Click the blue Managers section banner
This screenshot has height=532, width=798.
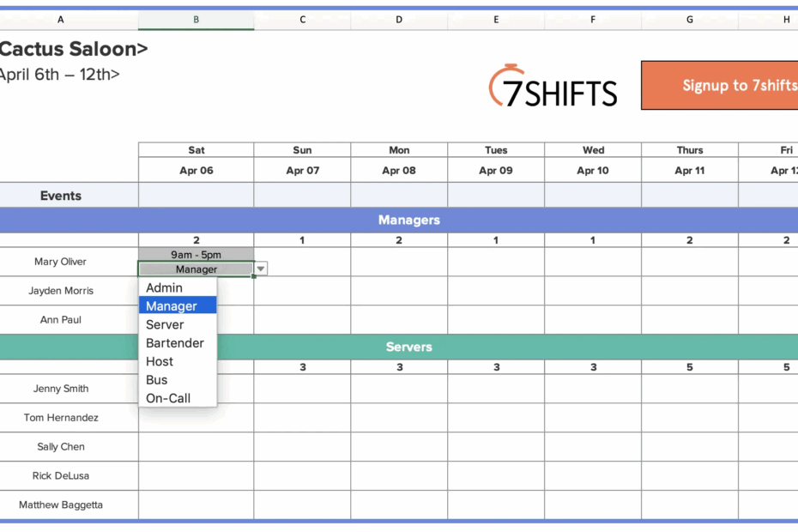click(408, 220)
